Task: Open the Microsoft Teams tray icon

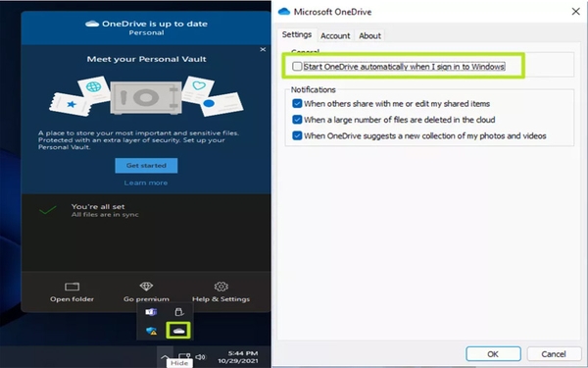Action: 151,312
